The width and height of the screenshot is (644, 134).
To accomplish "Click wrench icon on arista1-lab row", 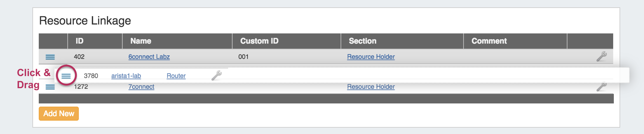I will [x=217, y=75].
